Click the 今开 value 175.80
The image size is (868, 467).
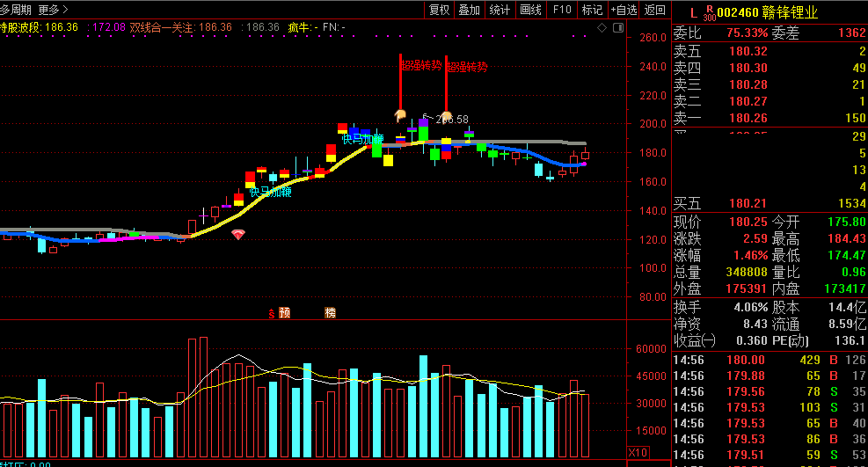[847, 222]
